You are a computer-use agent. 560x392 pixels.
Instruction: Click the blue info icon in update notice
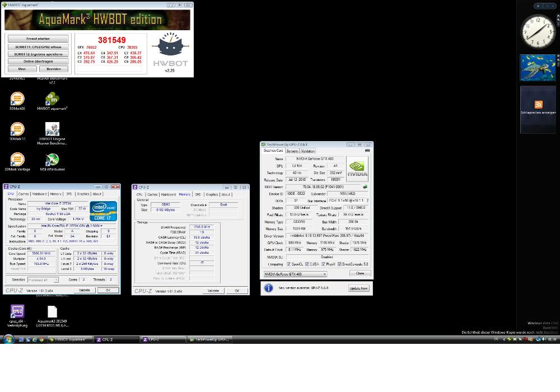[268, 288]
